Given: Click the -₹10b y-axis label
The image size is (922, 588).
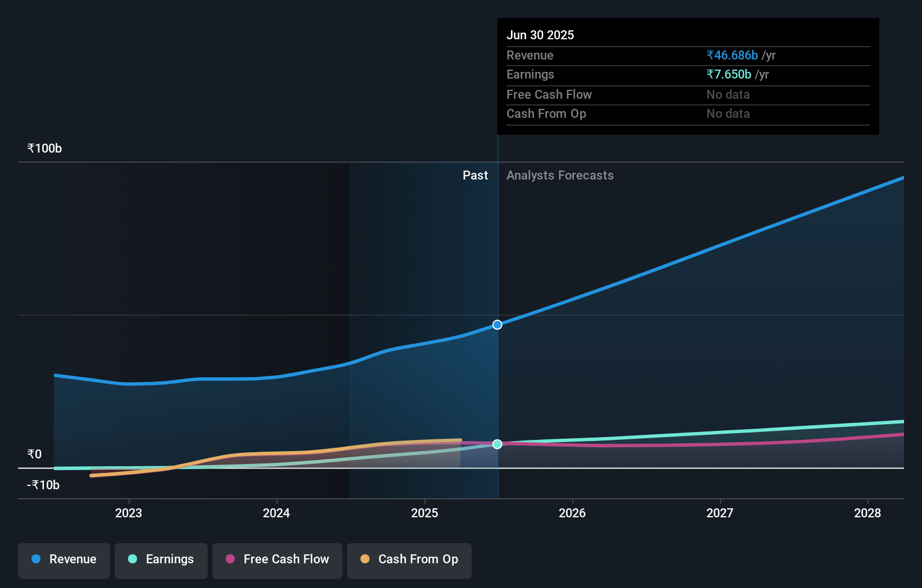Looking at the screenshot, I should (43, 485).
